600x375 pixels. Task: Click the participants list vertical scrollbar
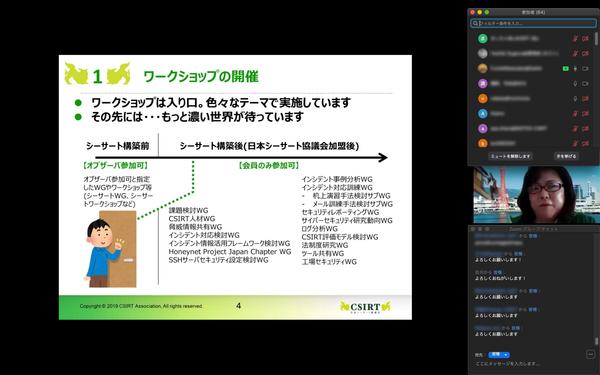pyautogui.click(x=596, y=39)
